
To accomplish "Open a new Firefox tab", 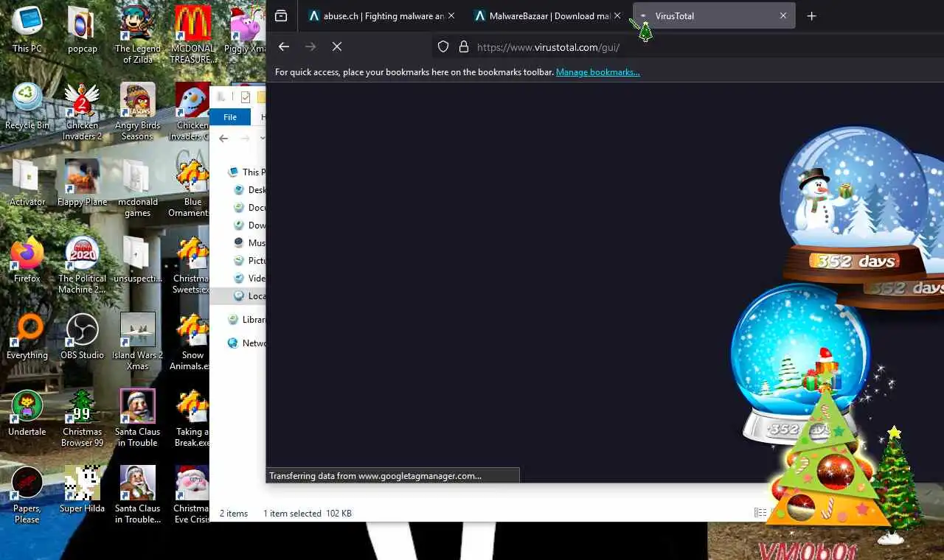I will tap(812, 15).
